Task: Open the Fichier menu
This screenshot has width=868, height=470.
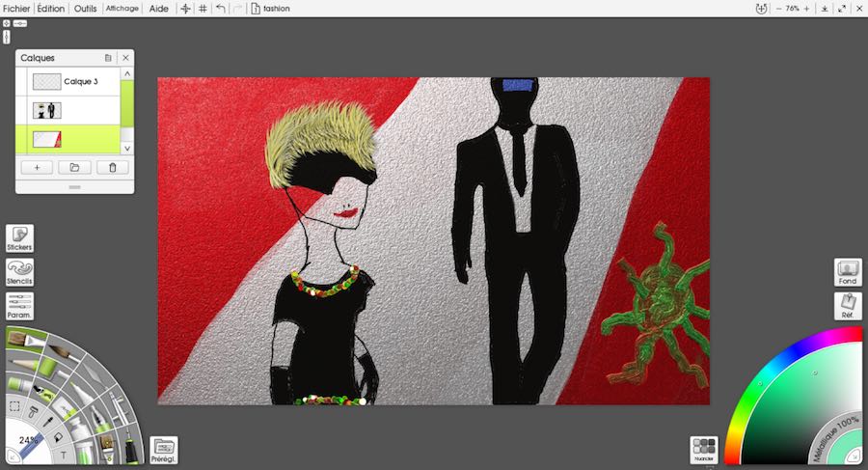Action: pos(16,9)
